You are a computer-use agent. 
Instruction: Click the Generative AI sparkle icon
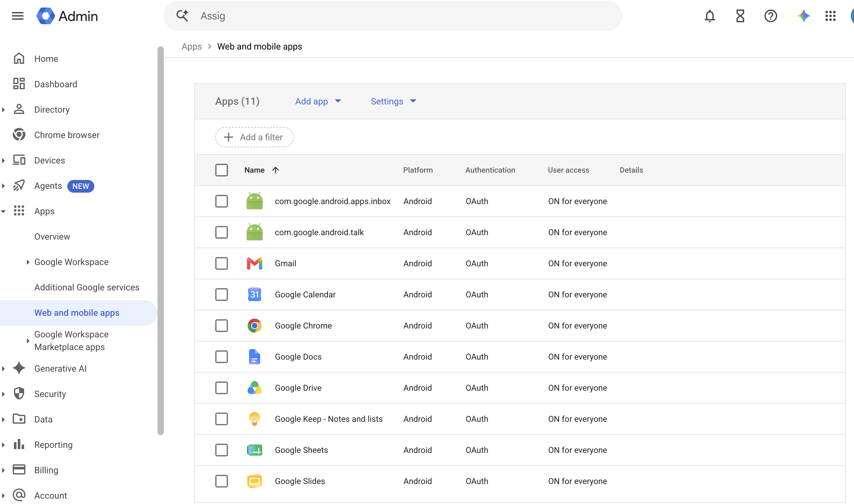[19, 368]
